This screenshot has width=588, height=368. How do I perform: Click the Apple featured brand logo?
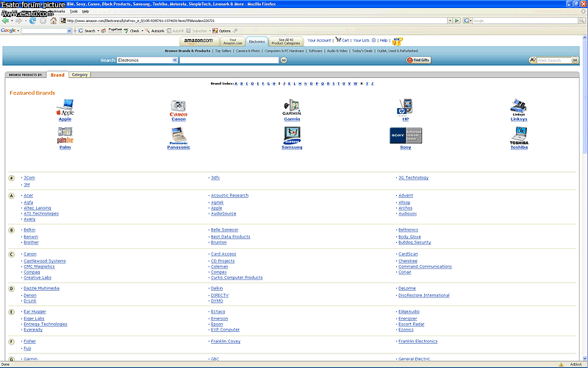click(x=65, y=107)
